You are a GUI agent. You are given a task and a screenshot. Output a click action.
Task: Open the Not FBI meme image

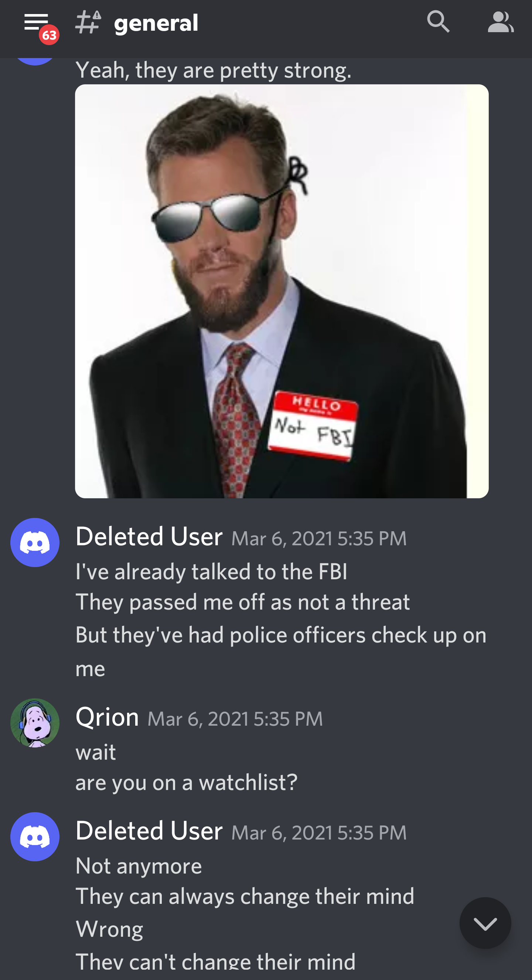pos(282,291)
